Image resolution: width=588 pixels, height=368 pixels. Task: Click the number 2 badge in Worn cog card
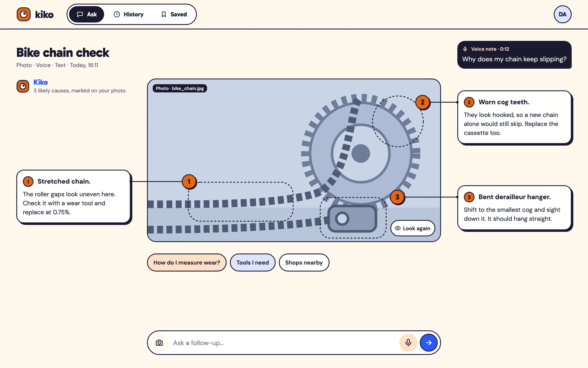(x=469, y=102)
